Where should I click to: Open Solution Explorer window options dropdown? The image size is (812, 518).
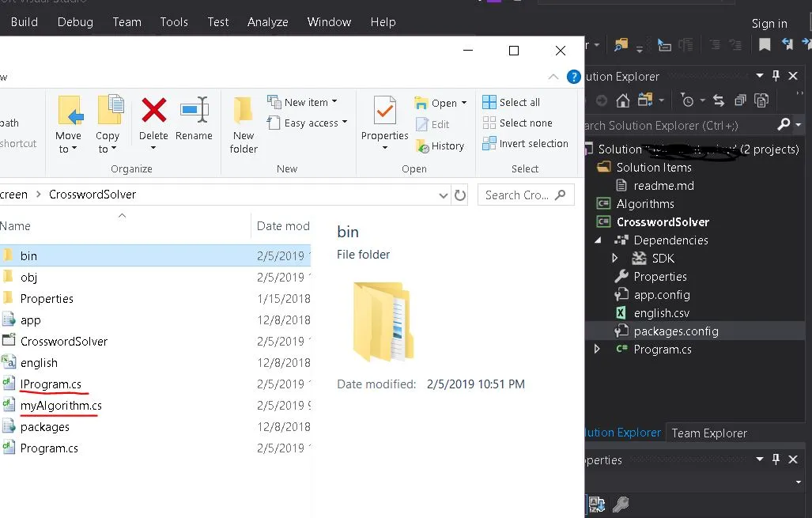point(760,76)
